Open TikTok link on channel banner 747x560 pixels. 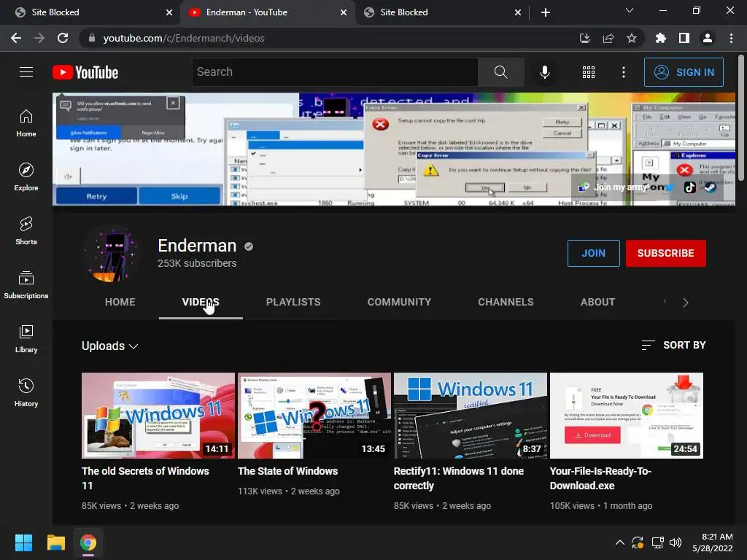pos(690,187)
